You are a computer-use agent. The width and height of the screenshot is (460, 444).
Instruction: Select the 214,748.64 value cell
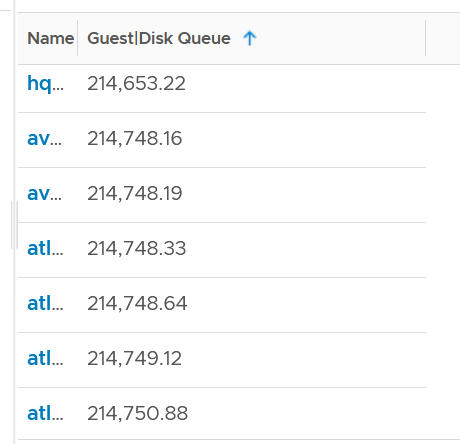pos(137,303)
